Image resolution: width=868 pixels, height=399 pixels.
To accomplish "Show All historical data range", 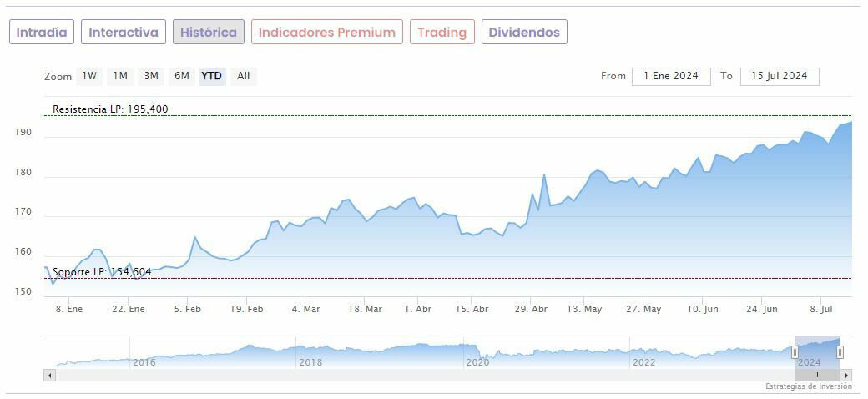I will click(x=243, y=76).
